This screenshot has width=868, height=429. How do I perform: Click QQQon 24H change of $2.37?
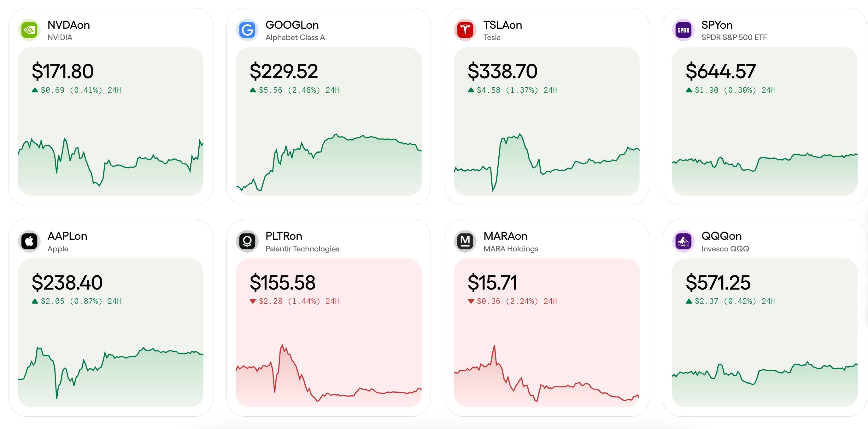point(730,301)
